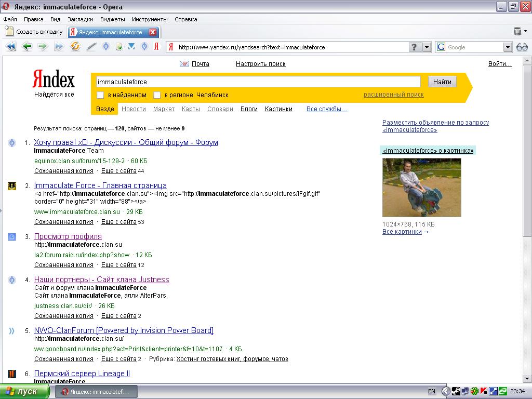Click the Yandex Mail envelope icon
The image size is (532, 399).
184,64
